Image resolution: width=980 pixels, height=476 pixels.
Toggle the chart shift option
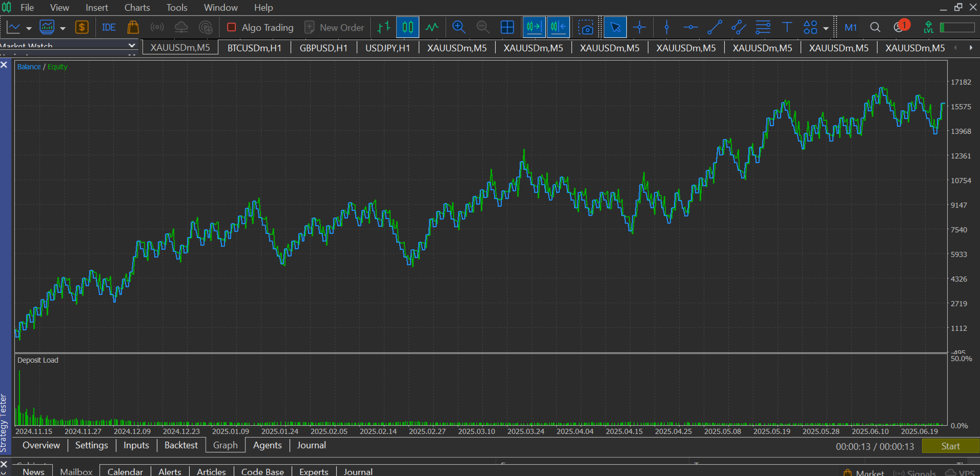558,28
